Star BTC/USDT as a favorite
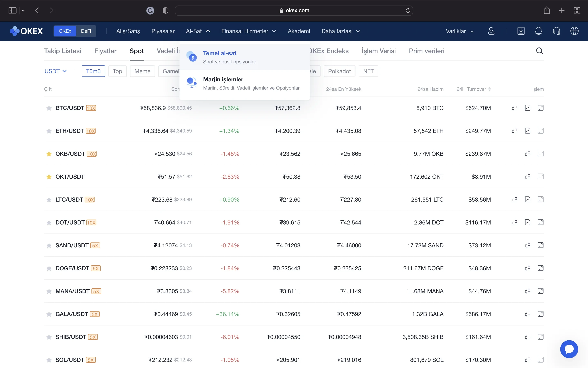Screen dimensions: 588x368 tap(49, 108)
